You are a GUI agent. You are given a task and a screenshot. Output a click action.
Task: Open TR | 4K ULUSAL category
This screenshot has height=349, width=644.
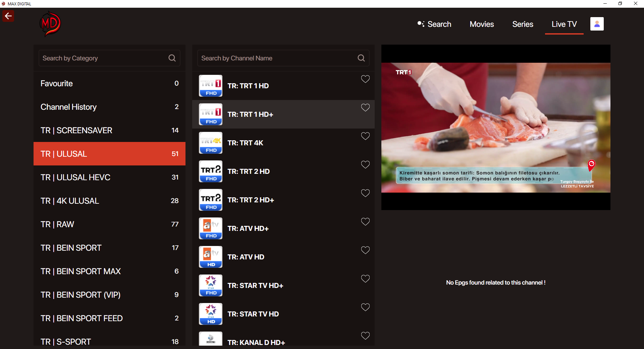click(x=109, y=201)
